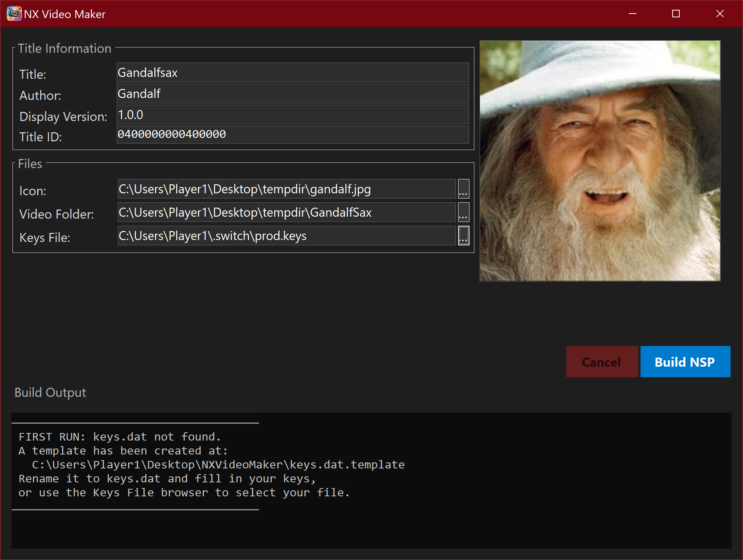The height and width of the screenshot is (560, 743).
Task: Click the 'Keys File:' label
Action: pyautogui.click(x=44, y=237)
